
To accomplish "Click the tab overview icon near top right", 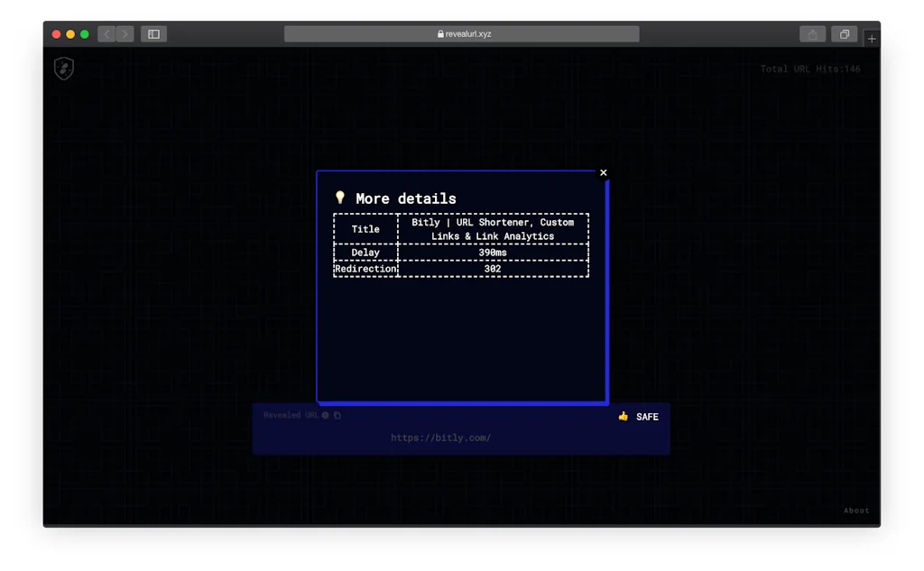I will click(x=845, y=33).
